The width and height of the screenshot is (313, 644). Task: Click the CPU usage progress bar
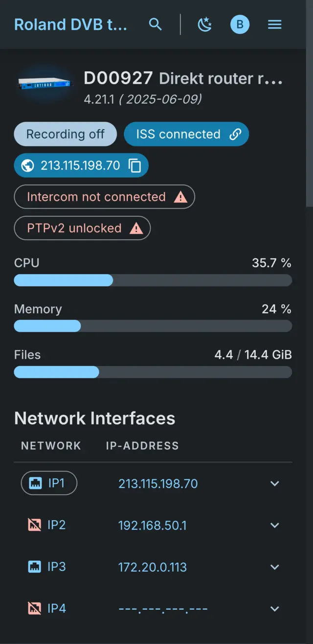(x=153, y=280)
